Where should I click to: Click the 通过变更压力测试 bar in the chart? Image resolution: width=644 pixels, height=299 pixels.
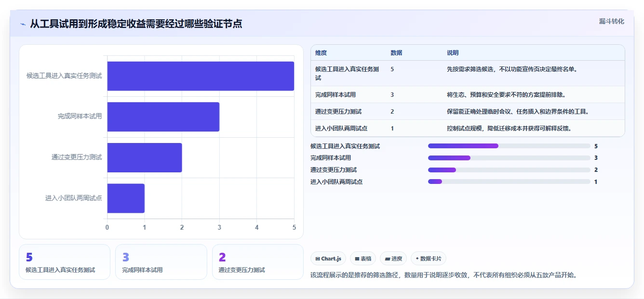[x=145, y=157]
